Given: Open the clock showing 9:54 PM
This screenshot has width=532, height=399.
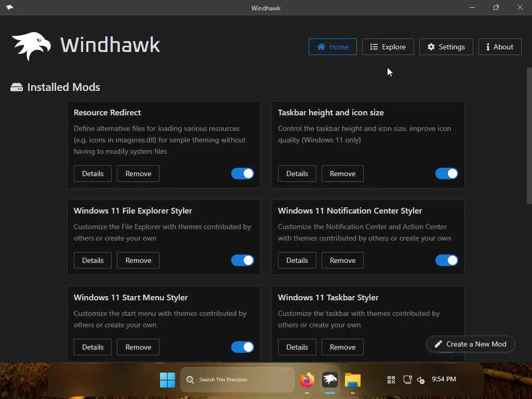Looking at the screenshot, I should [444, 379].
